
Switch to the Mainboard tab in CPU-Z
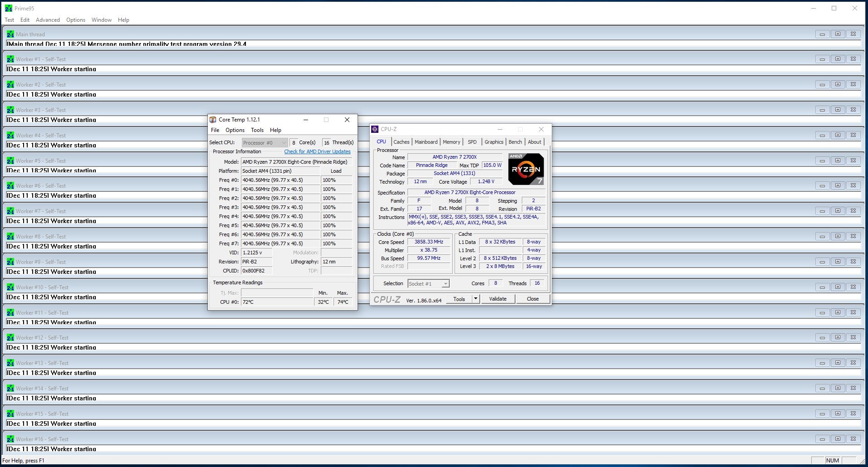426,142
